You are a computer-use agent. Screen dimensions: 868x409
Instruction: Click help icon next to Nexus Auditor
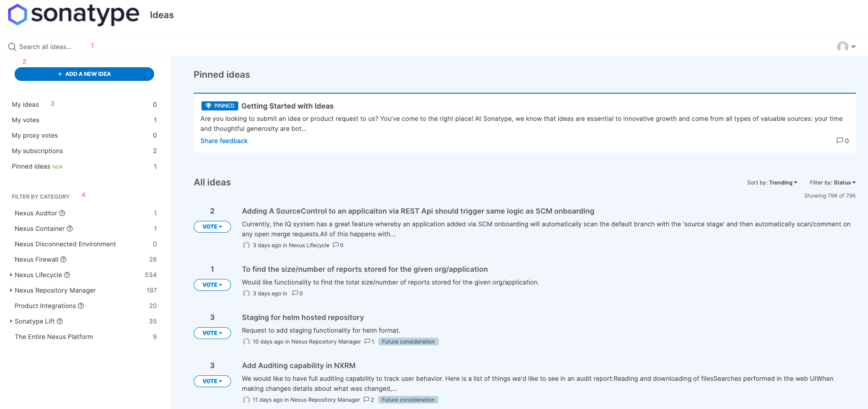point(62,213)
